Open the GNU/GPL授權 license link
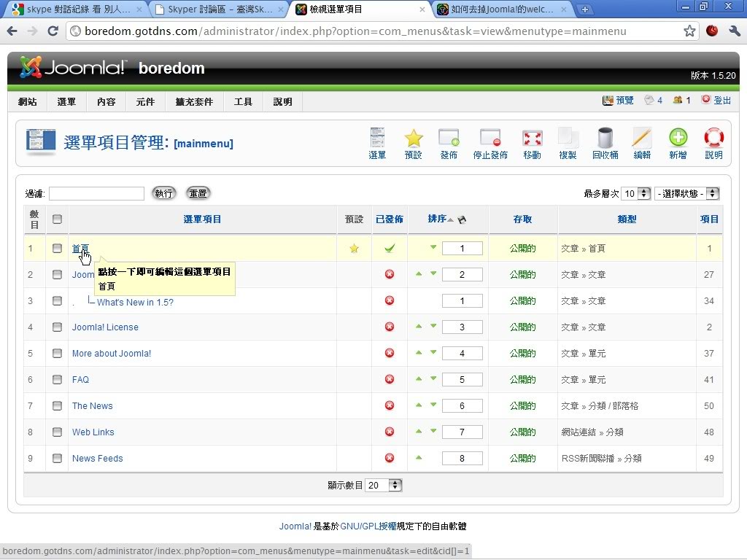 [368, 526]
